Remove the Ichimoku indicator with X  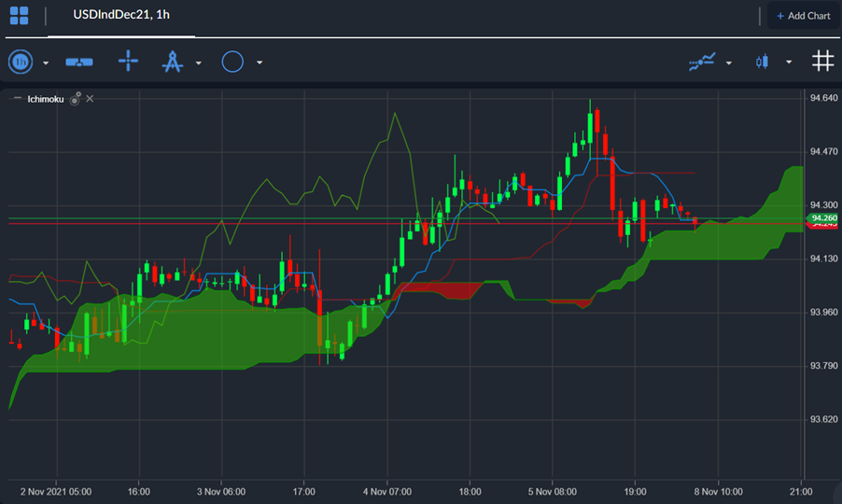(x=90, y=99)
